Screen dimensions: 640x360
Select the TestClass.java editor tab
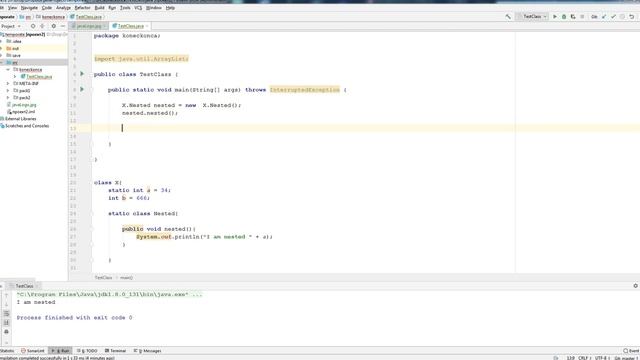[131, 26]
